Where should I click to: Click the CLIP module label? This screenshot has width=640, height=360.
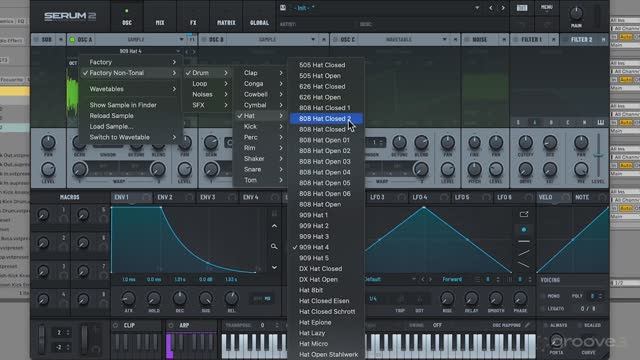pyautogui.click(x=129, y=325)
